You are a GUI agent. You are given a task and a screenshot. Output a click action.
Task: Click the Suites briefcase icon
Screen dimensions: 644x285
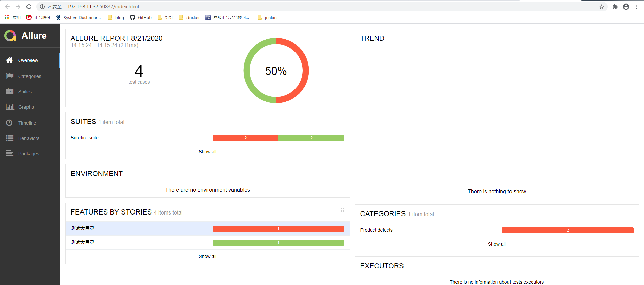pyautogui.click(x=10, y=91)
